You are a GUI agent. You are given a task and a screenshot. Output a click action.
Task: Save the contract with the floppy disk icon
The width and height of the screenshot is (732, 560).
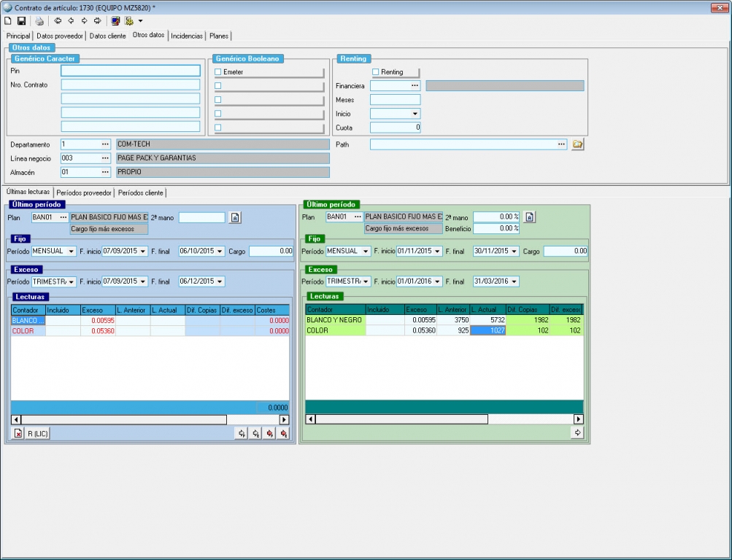click(22, 21)
